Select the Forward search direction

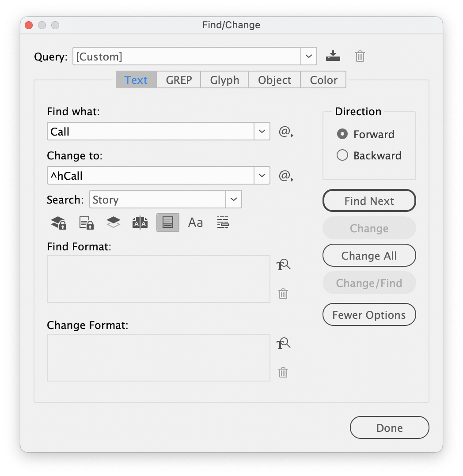342,134
